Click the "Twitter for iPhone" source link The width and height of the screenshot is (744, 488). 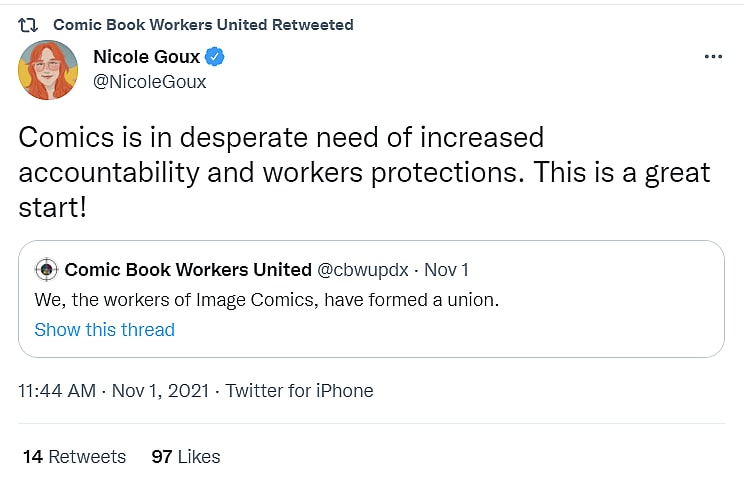299,391
